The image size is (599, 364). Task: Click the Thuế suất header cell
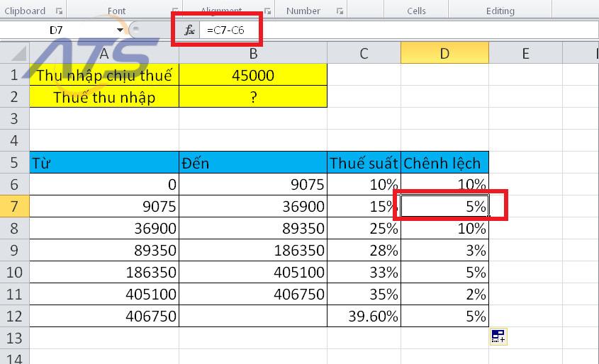pyautogui.click(x=364, y=163)
